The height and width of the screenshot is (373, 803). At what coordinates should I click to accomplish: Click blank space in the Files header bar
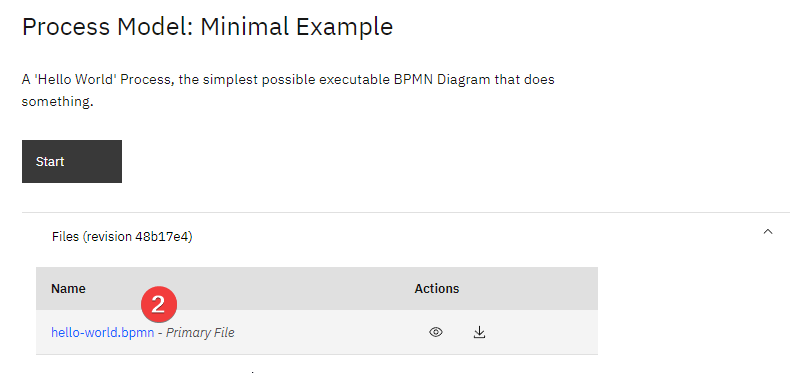pyautogui.click(x=461, y=237)
